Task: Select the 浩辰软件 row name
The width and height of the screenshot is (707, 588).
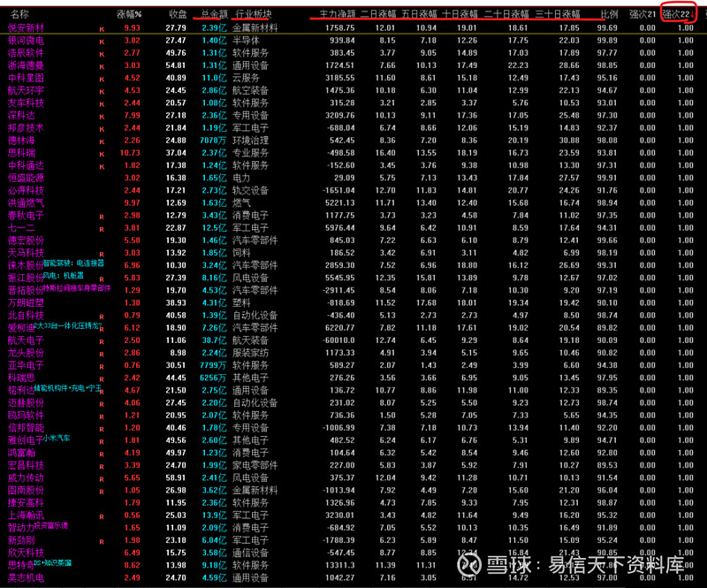Action: (x=27, y=53)
